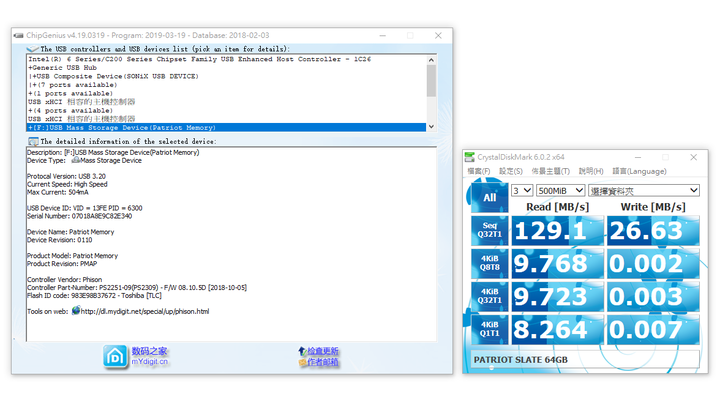
Task: Click the ChipGenius app icon in title bar
Action: tap(19, 35)
